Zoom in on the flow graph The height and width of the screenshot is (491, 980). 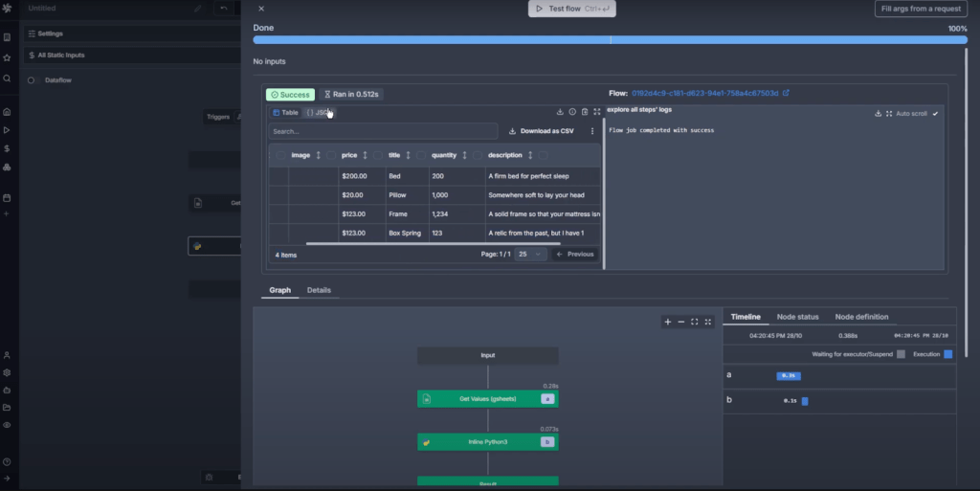(667, 322)
